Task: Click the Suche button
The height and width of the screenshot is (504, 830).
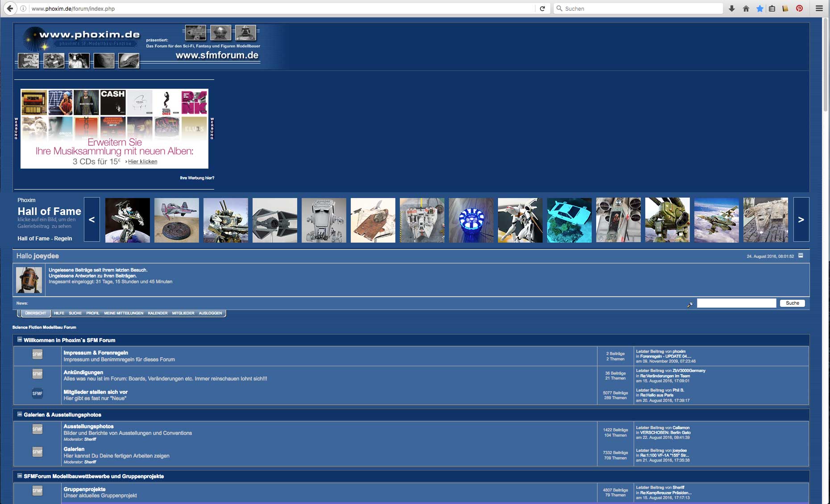Action: tap(793, 303)
